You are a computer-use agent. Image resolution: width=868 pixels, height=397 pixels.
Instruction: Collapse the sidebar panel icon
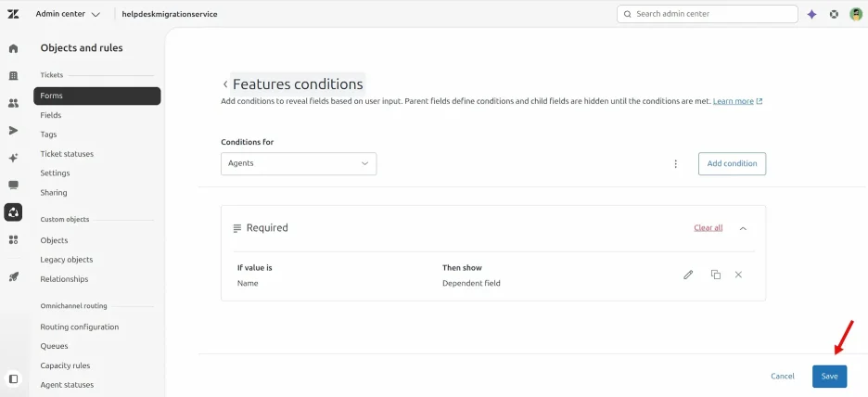point(14,378)
